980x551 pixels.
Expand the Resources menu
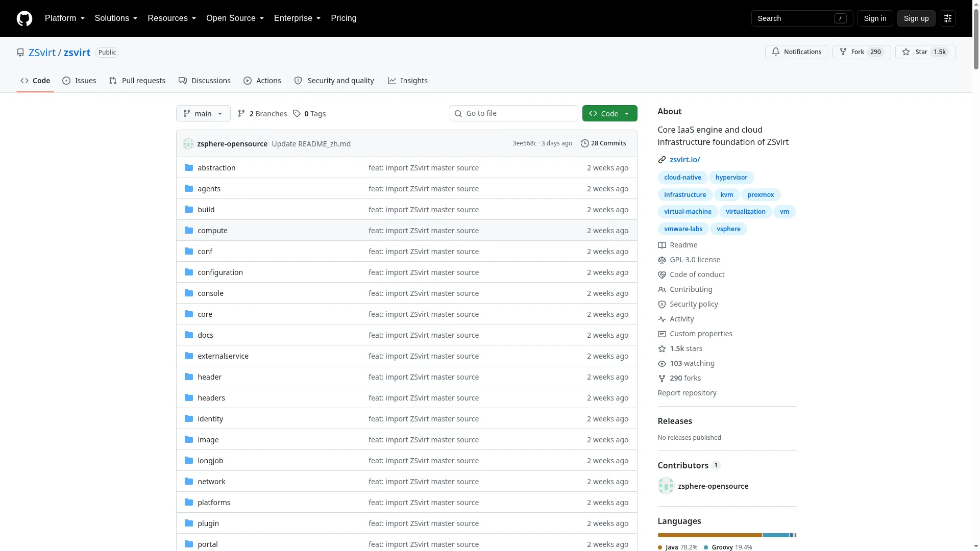pyautogui.click(x=171, y=18)
